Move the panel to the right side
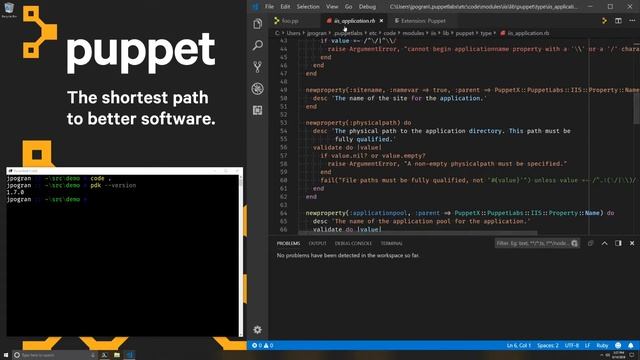Viewport: 640px width, 360px height. tap(618, 243)
